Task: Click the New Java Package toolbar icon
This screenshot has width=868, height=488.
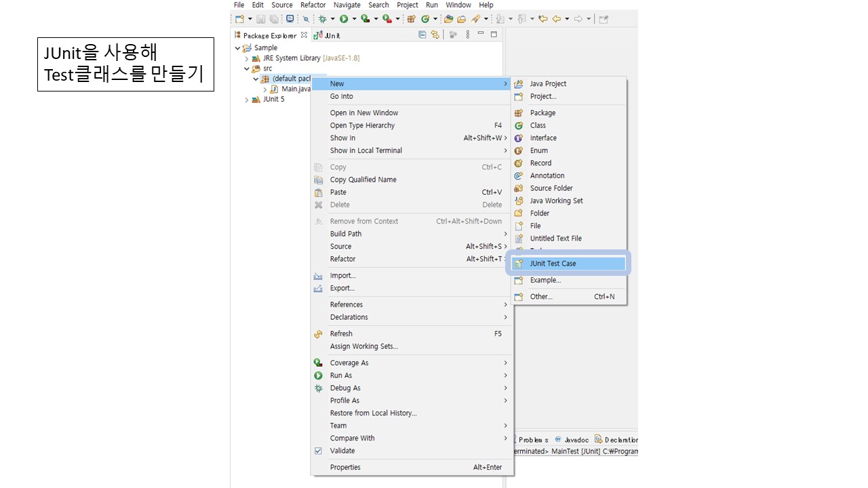Action: (x=411, y=19)
